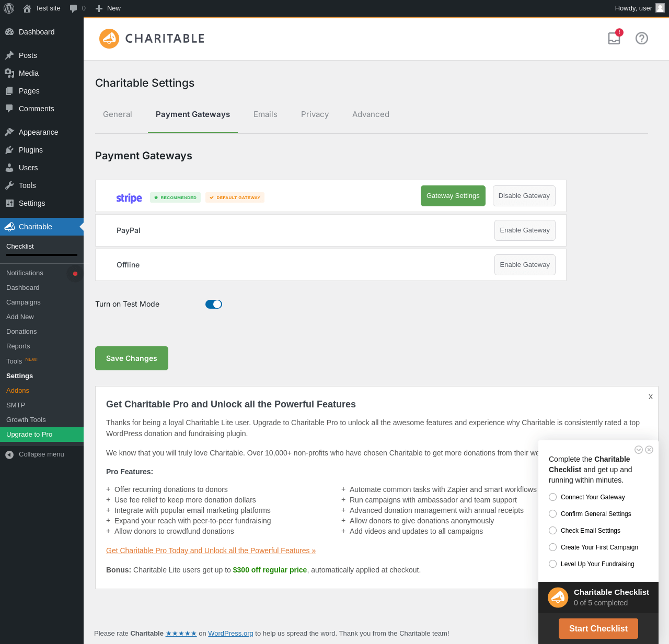Click the Collapse menu arrow icon
This screenshot has height=644, width=669.
coord(9,454)
